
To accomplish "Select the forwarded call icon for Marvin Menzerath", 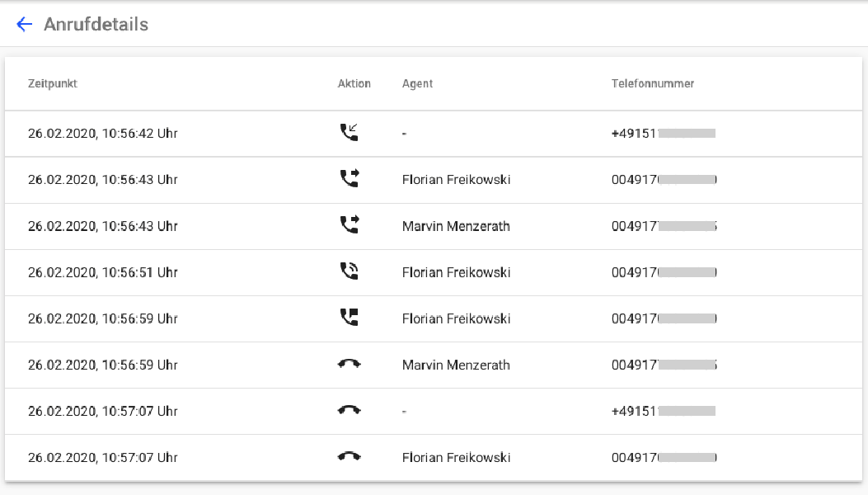I will [x=350, y=224].
